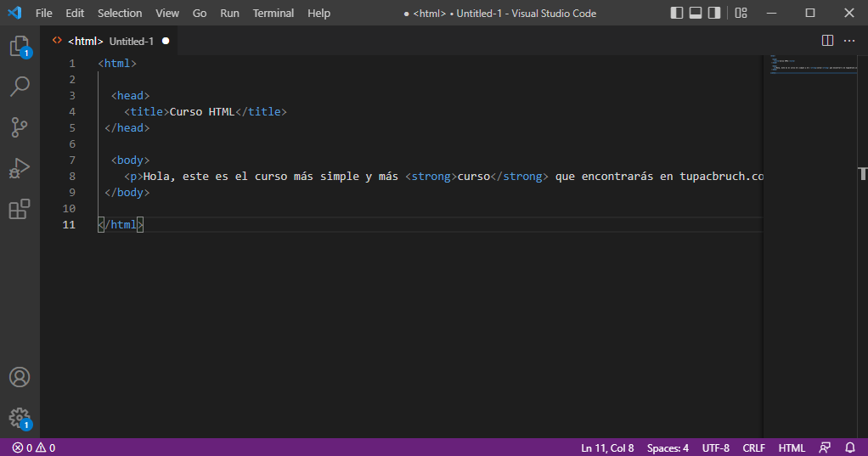Open the Selection menu

120,14
